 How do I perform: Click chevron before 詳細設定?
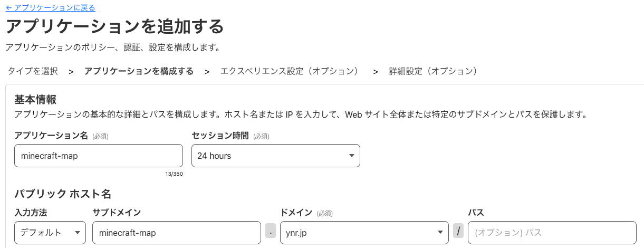coord(376,72)
